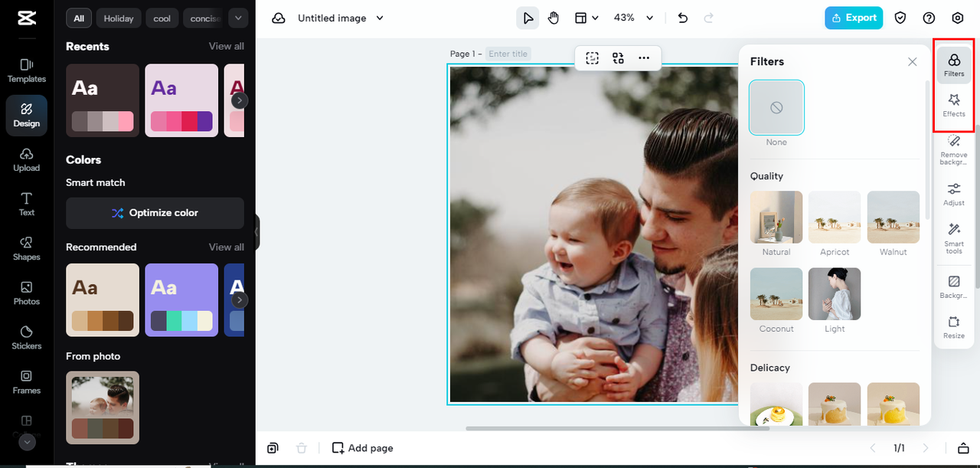The width and height of the screenshot is (980, 468).
Task: Apply the Natural filter
Action: click(x=776, y=218)
